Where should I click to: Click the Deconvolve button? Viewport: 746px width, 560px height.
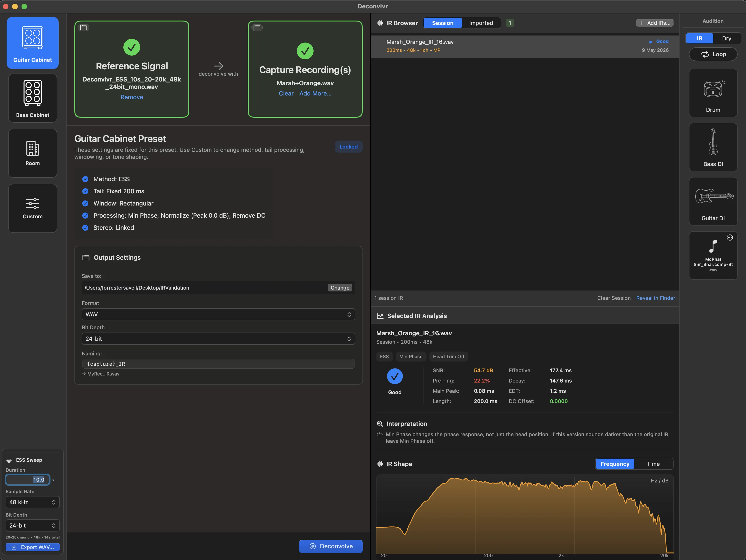click(x=330, y=546)
